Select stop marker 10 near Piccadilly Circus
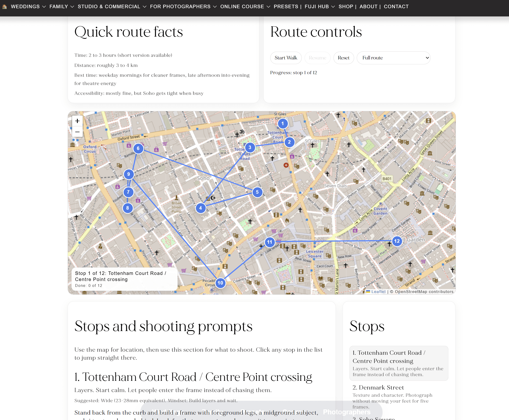509x420 pixels. click(x=220, y=283)
